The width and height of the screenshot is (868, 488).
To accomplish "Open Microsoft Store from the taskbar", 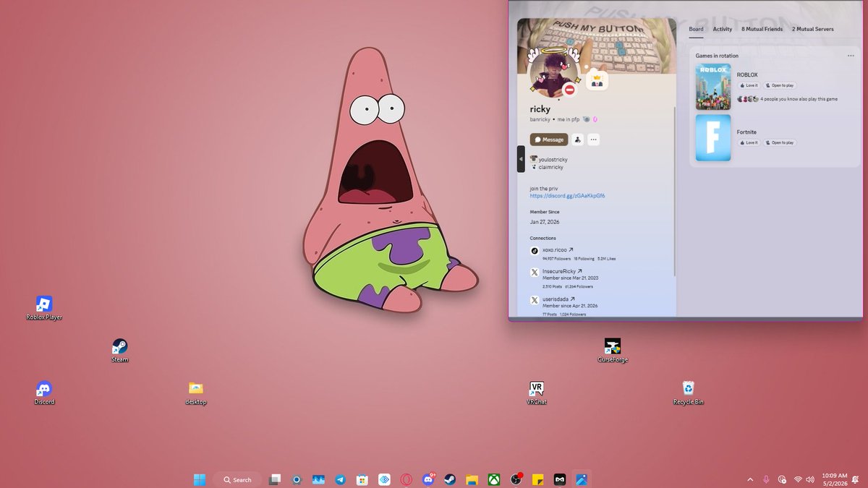I will [x=362, y=479].
